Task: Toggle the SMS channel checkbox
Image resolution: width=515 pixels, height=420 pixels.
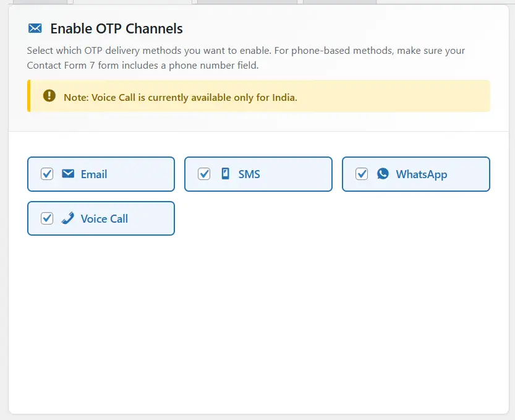Action: pyautogui.click(x=204, y=174)
